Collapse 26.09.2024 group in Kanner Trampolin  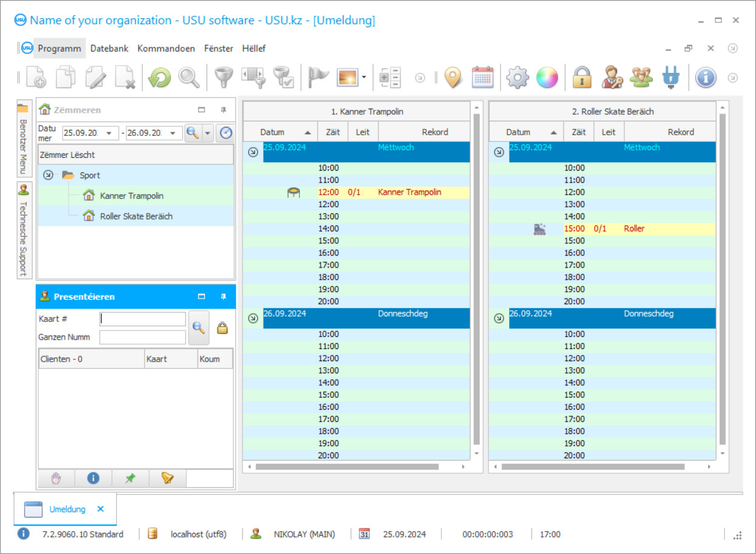tap(253, 319)
